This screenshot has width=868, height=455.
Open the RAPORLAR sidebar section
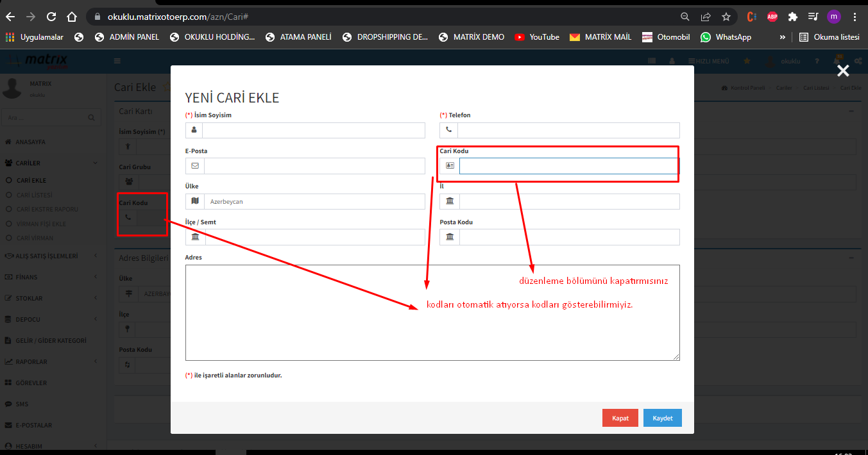click(x=31, y=361)
